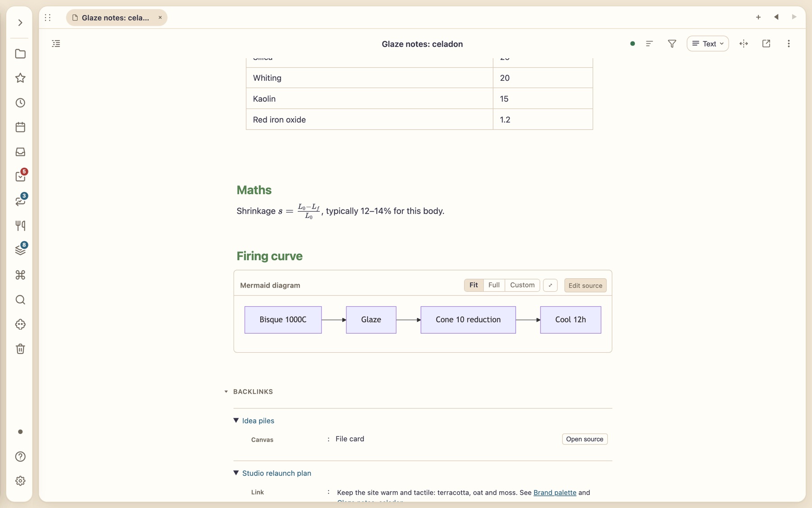Click the tab drag handle dots
Screen dimensions: 812x508
(x=48, y=18)
